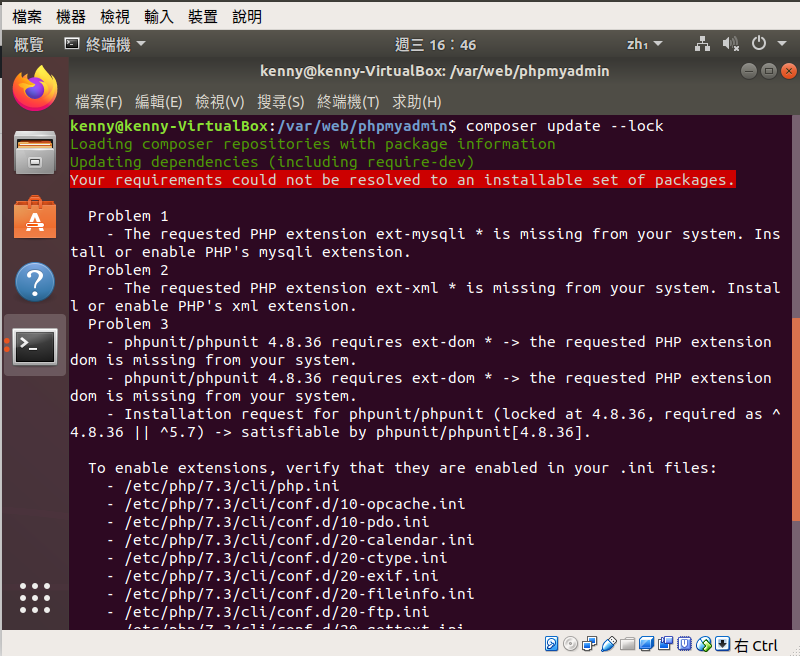Show all applications grid
The width and height of the screenshot is (800, 656).
click(35, 598)
